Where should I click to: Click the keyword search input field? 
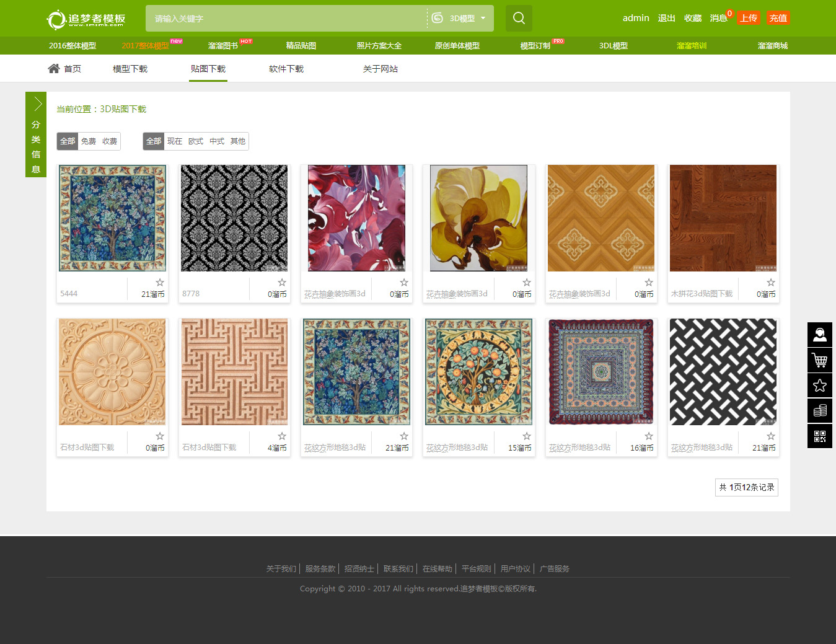tap(285, 19)
